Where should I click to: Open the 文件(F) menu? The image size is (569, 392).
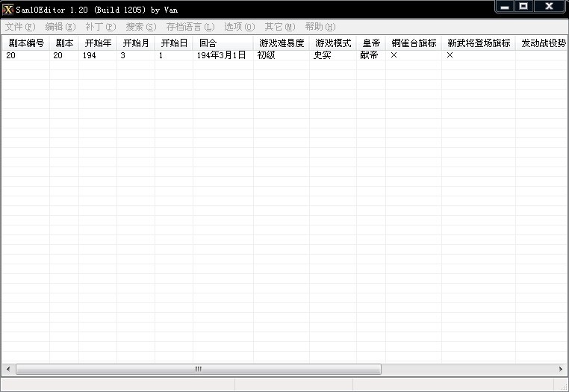click(x=20, y=27)
